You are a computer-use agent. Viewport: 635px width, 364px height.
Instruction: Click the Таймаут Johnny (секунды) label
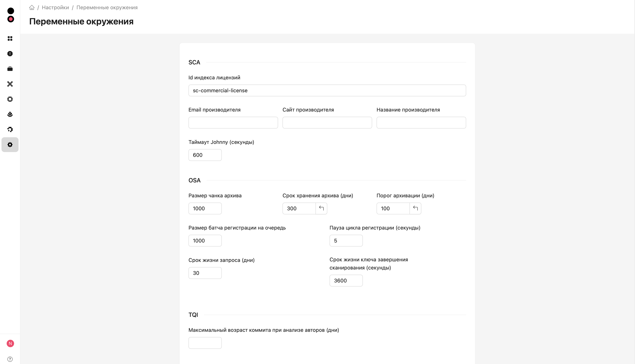point(221,142)
